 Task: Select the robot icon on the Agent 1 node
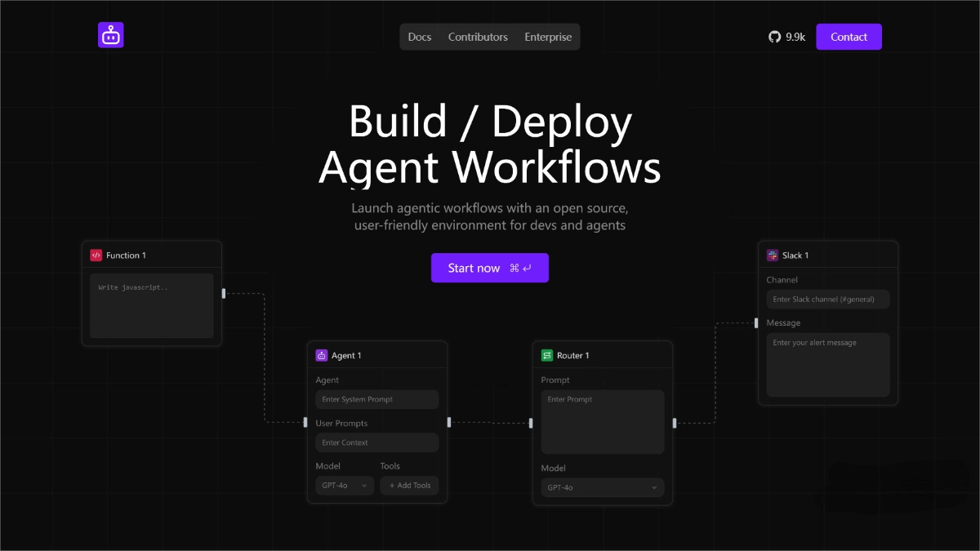pos(321,355)
